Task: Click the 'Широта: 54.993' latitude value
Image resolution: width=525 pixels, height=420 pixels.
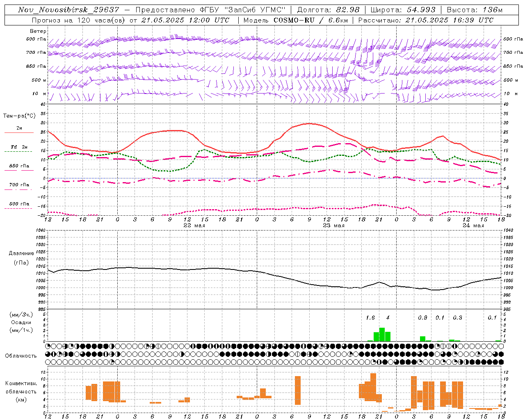Action: point(403,10)
